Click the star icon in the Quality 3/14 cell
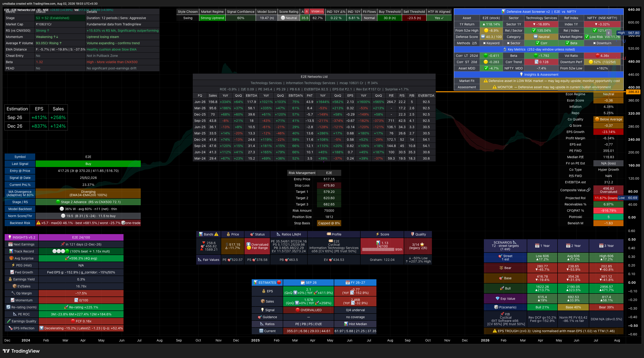This screenshot has height=358, width=644. coord(422,245)
